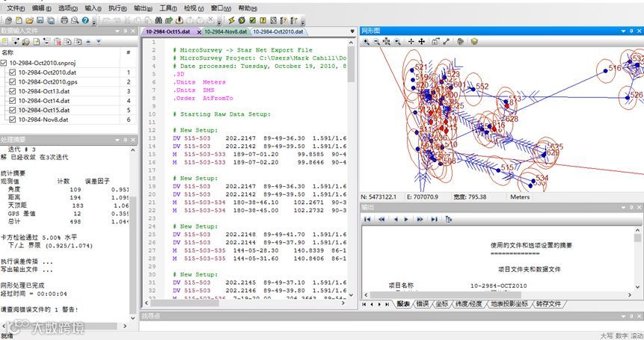Screen dimensions: 644x340
Task: Open the 工具 menu
Action: click(168, 7)
